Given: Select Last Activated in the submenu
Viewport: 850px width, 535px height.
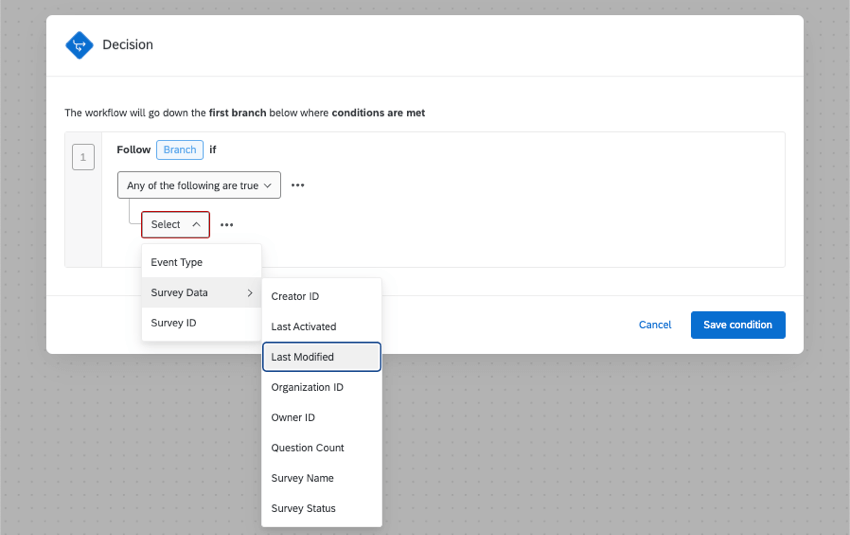Looking at the screenshot, I should [304, 327].
